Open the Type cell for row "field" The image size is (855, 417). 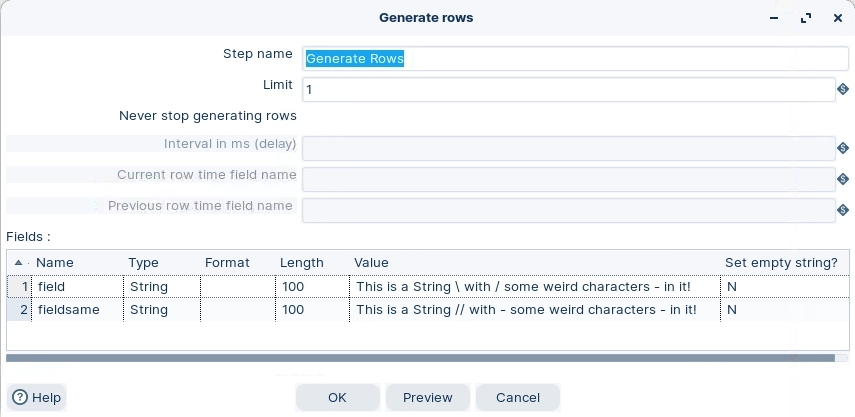tap(161, 286)
